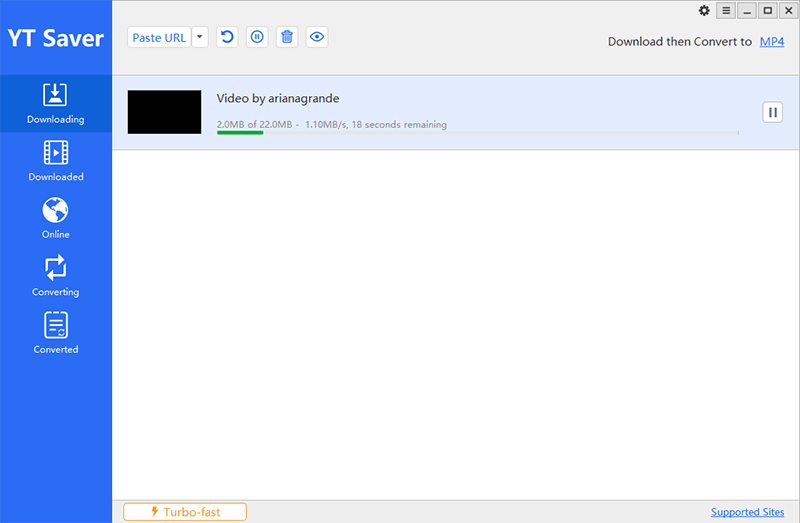The image size is (800, 523).
Task: Change the MP4 output format link
Action: pos(771,41)
